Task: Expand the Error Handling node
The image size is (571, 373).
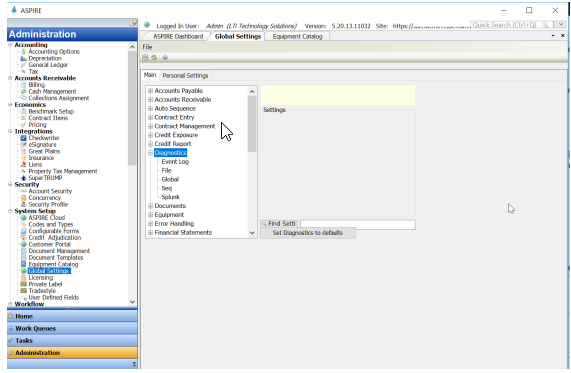Action: pyautogui.click(x=150, y=224)
